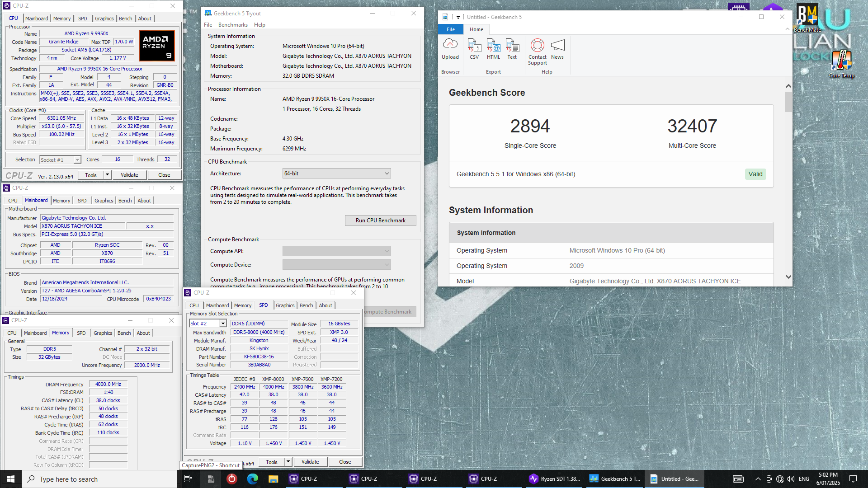Open the File menu in Geekbench Tryout
868x488 pixels.
pyautogui.click(x=208, y=25)
